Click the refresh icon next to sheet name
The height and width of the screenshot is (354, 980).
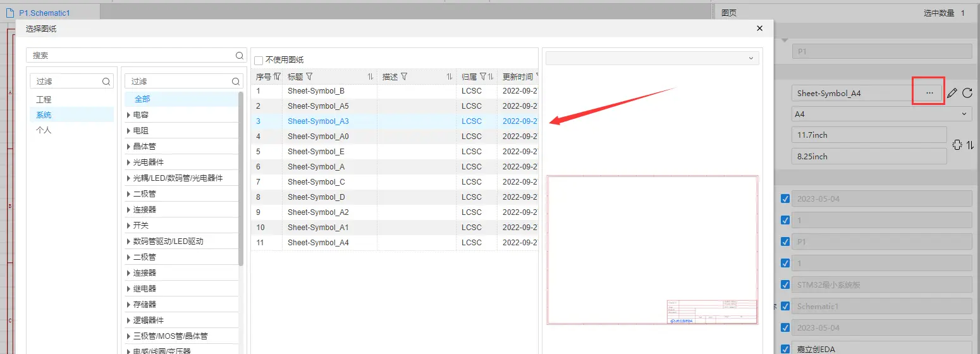pos(967,94)
